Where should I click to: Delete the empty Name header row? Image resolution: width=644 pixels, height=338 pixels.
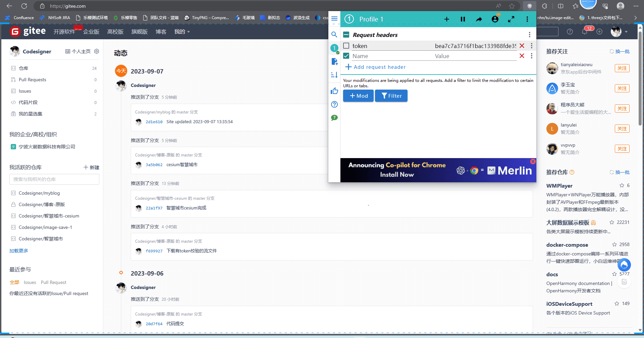[522, 56]
